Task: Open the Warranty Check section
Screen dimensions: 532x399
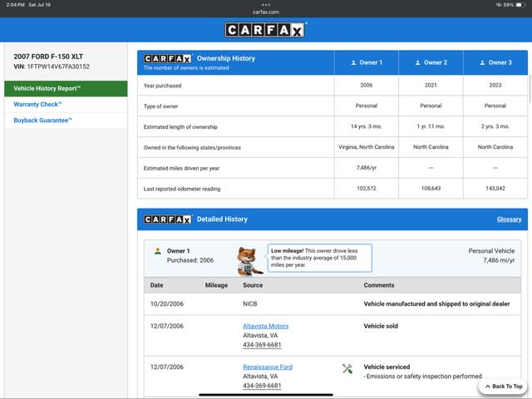Action: (37, 104)
